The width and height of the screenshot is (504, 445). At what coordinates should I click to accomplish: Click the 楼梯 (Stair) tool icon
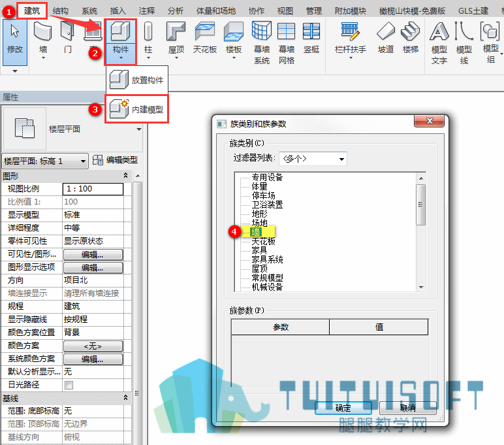411,31
